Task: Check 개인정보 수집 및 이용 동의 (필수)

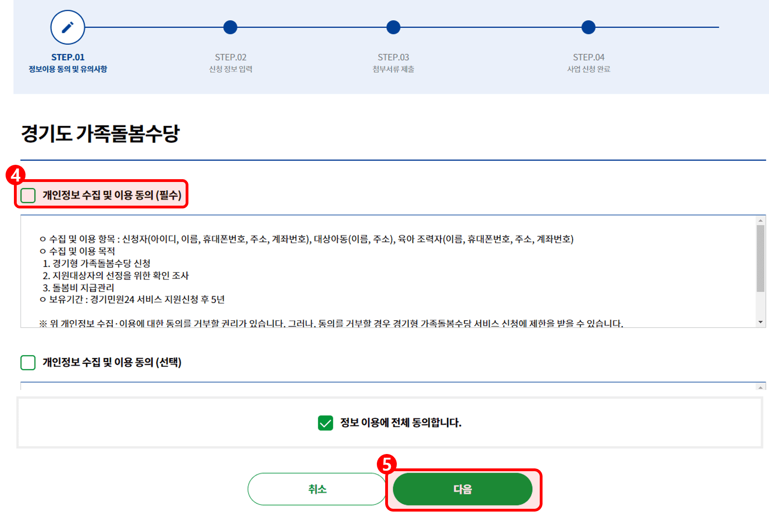Action: point(28,194)
